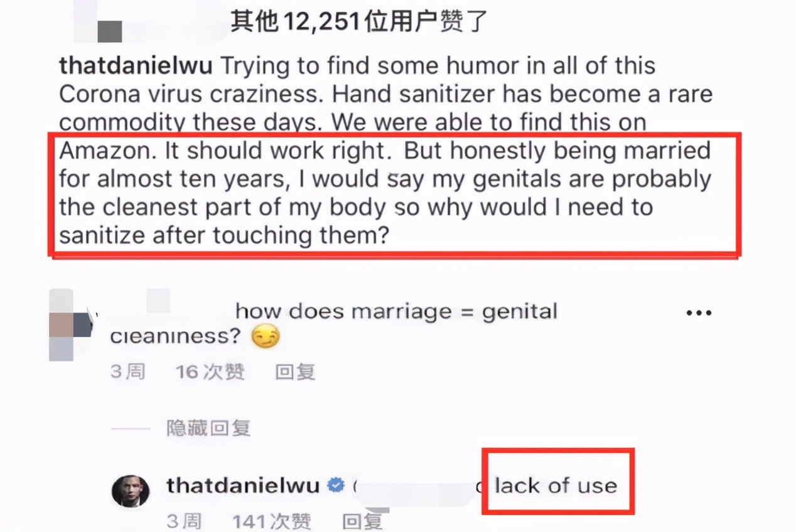This screenshot has width=796, height=532.
Task: Open the blurred commenter avatar
Action: point(71,324)
